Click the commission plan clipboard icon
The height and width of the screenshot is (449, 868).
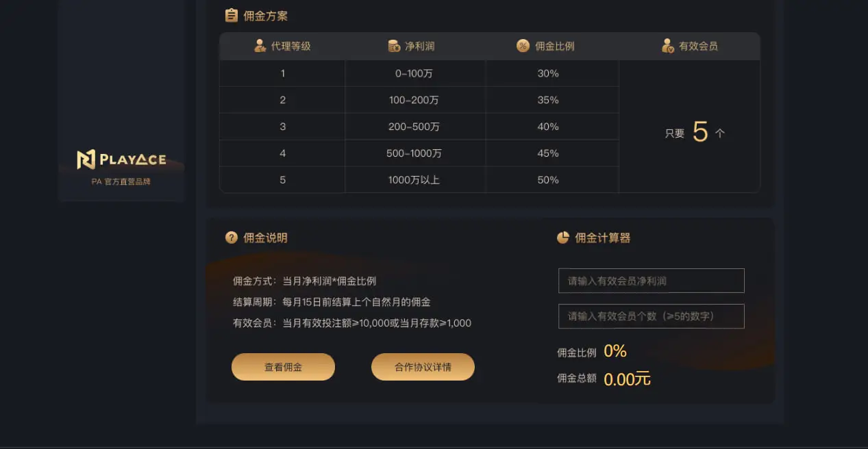pos(232,15)
